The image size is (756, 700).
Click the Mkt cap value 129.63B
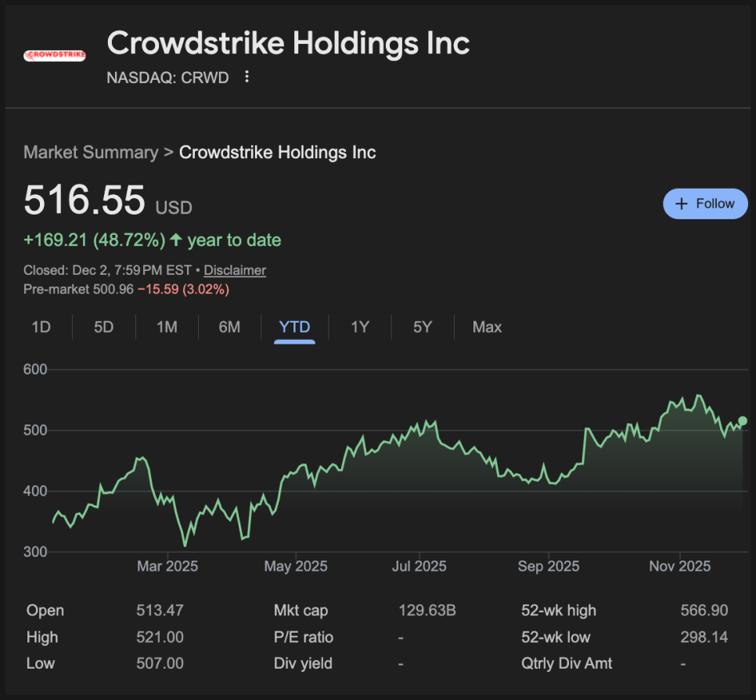[x=427, y=611]
